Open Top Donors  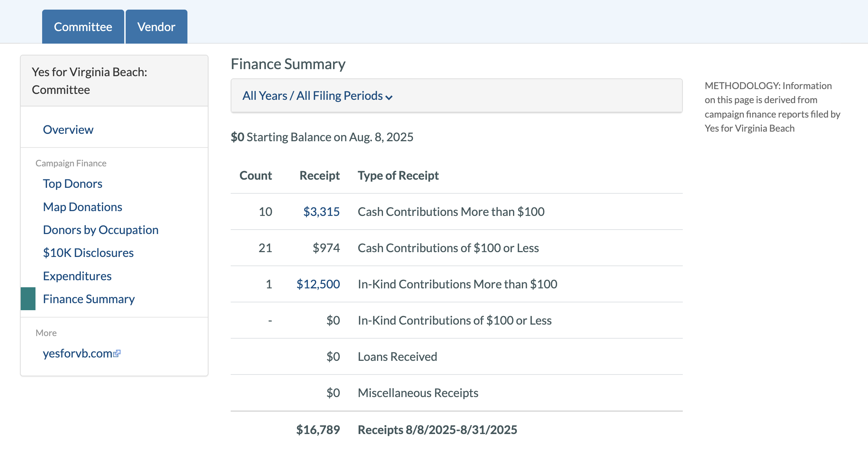click(72, 183)
